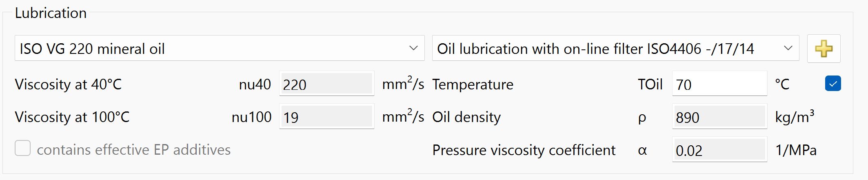
Task: Click the 'contains effective EP additives' label text
Action: point(133,150)
